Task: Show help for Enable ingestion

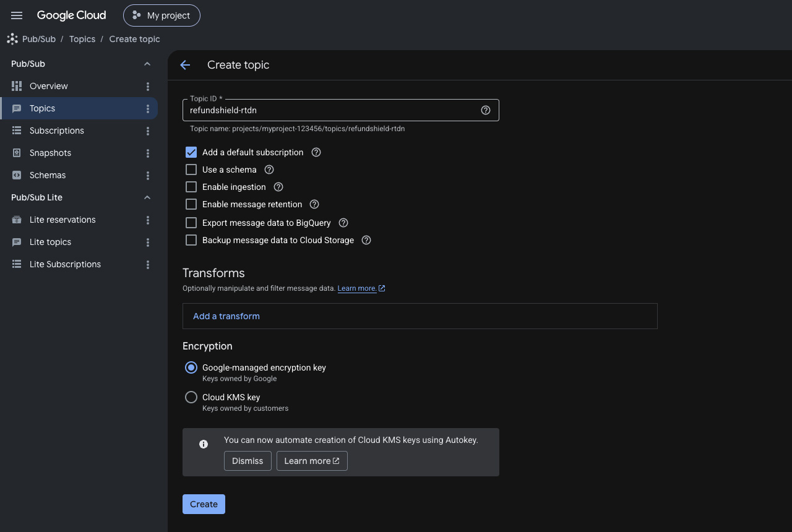Action: click(278, 187)
